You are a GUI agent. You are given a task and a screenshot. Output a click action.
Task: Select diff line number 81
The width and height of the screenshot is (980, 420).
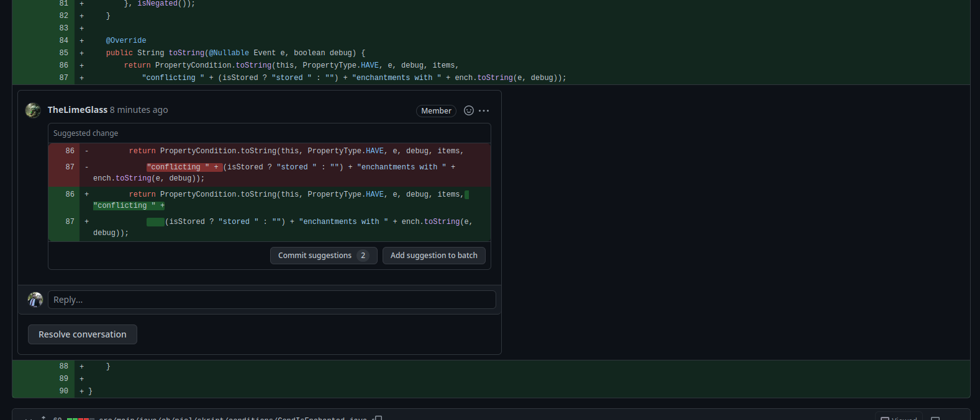[x=64, y=4]
